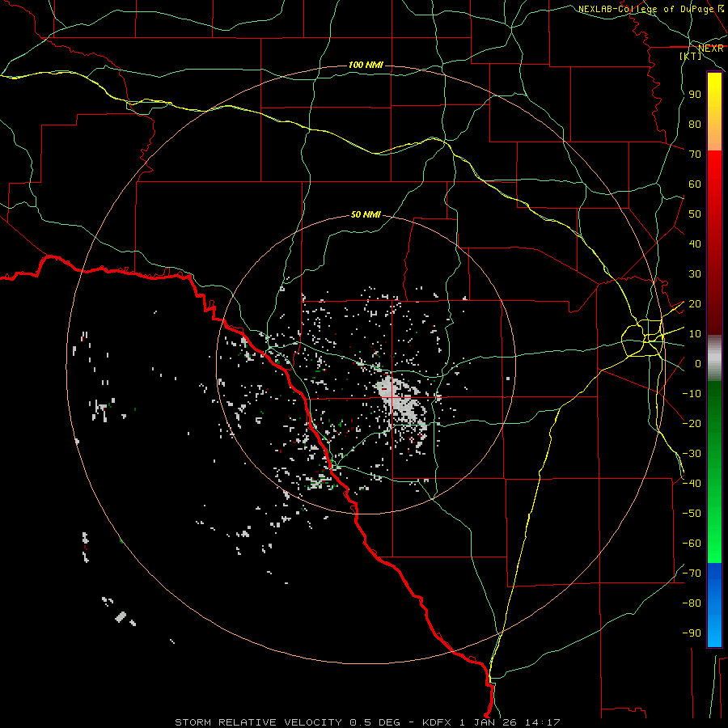Image resolution: width=728 pixels, height=728 pixels.
Task: Click the 0.5 DEG elevation text
Action: click(375, 722)
